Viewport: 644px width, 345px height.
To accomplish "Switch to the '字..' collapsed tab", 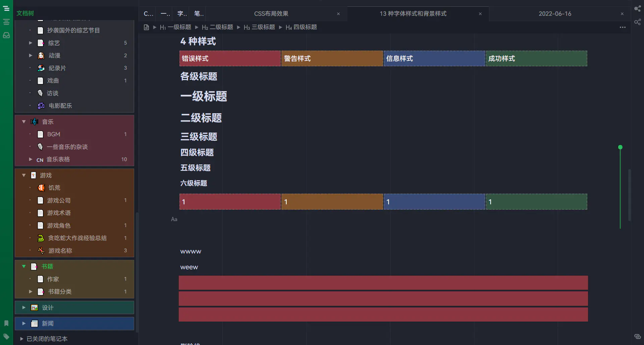I will (182, 14).
